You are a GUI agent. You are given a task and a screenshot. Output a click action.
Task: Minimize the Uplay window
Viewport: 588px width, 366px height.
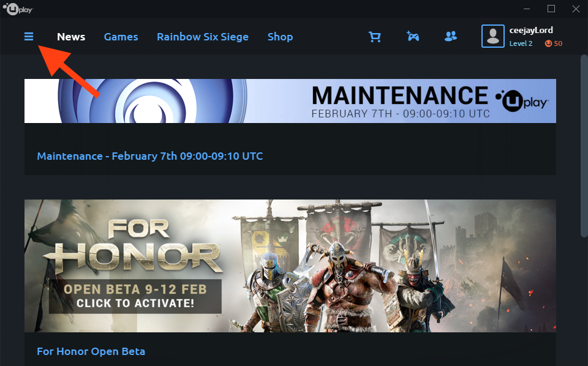point(527,9)
